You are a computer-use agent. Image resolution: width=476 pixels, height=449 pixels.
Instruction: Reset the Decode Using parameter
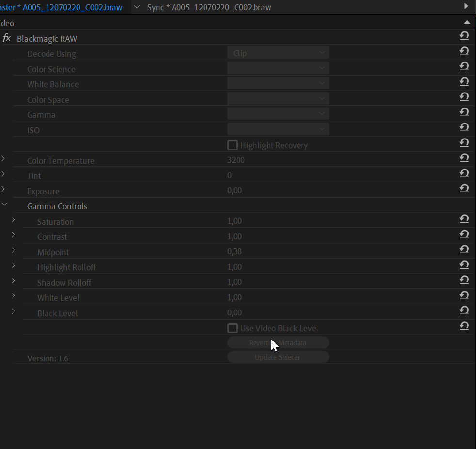[464, 51]
